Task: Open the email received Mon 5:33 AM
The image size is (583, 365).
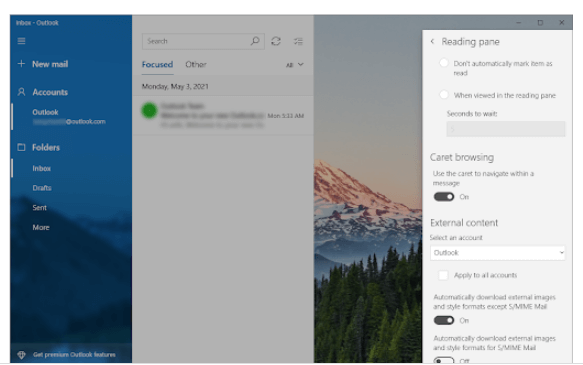Action: tap(223, 115)
